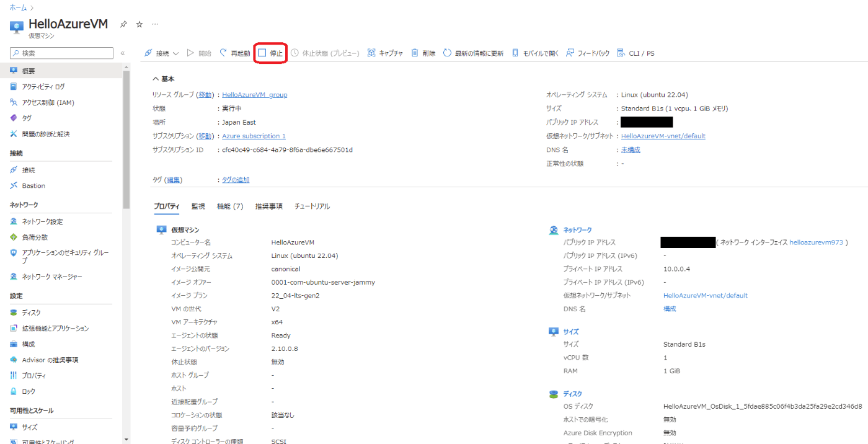Open ディスク heading link in properties
868x444 pixels.
pyautogui.click(x=572, y=394)
